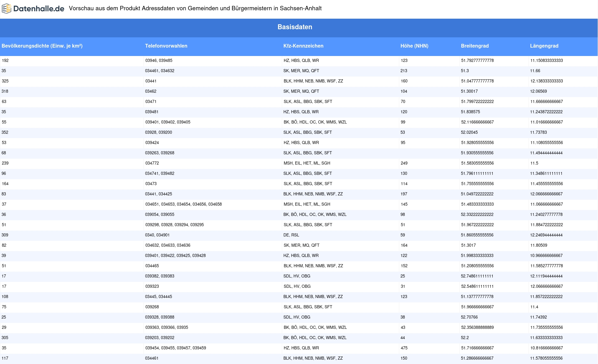This screenshot has height=364, width=598.
Task: Select codes 039298, 03928, 039294, 039295
Action: coord(174,225)
